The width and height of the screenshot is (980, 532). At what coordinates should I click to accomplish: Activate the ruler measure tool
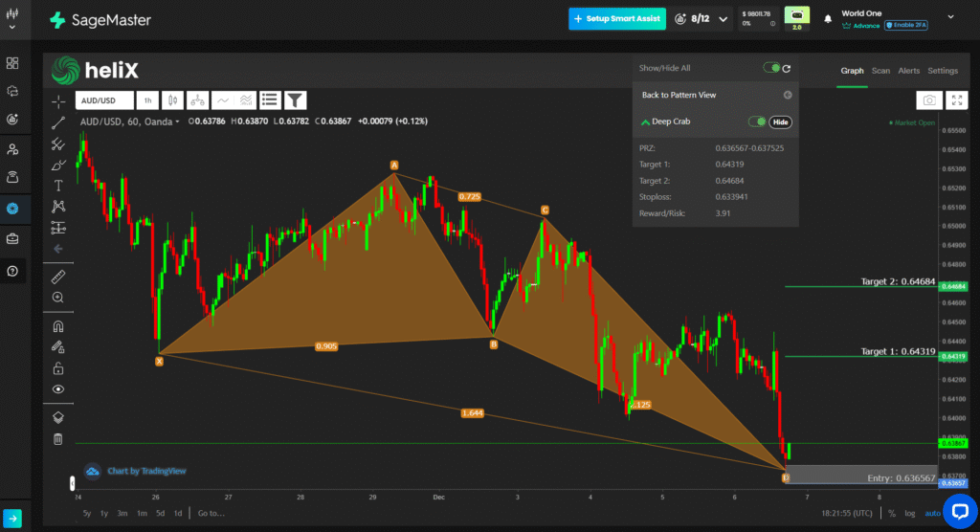point(58,277)
